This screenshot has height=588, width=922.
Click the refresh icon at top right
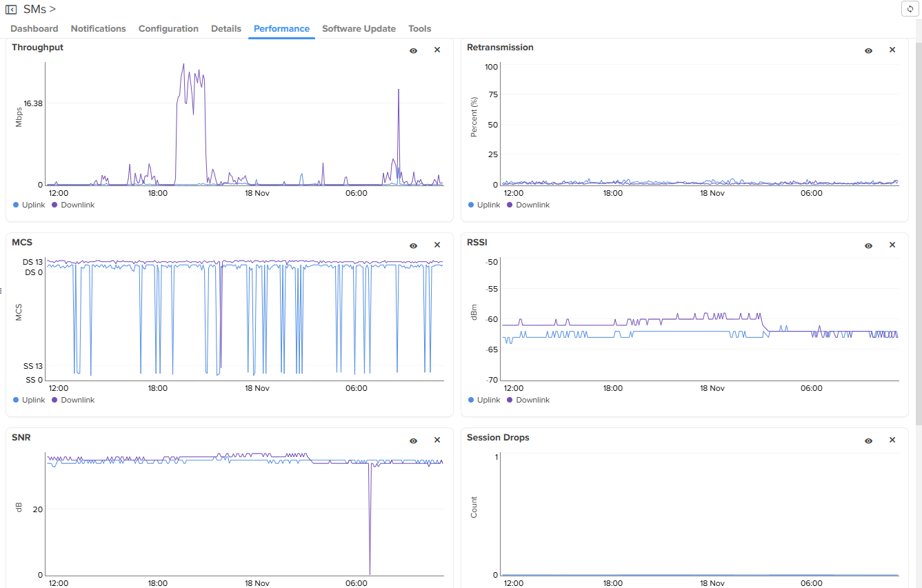pos(910,8)
